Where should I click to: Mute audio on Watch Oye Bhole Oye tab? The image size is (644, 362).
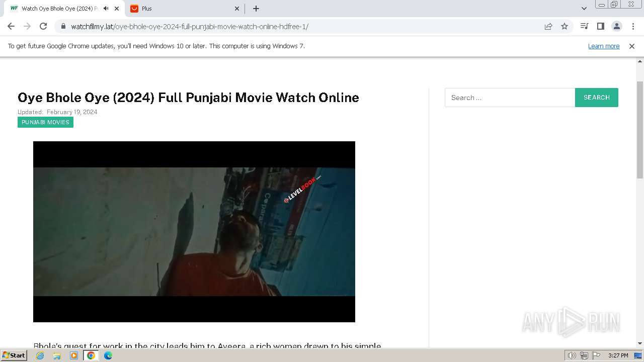point(106,9)
